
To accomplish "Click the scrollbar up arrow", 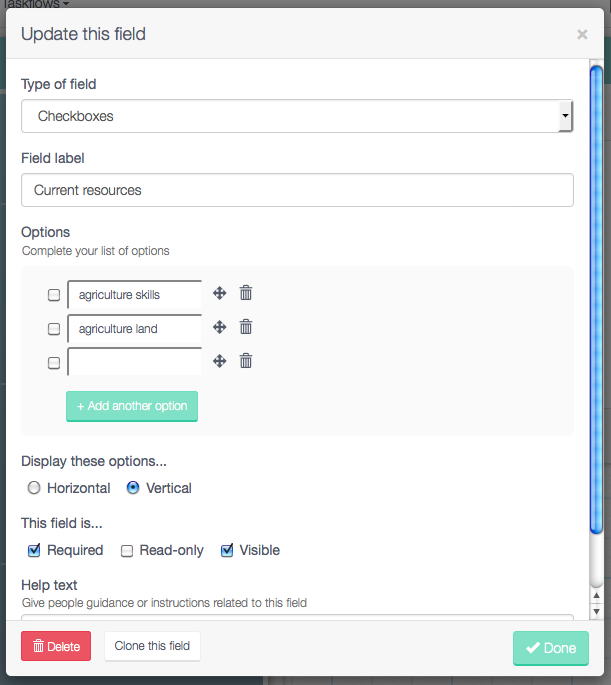I will [596, 595].
